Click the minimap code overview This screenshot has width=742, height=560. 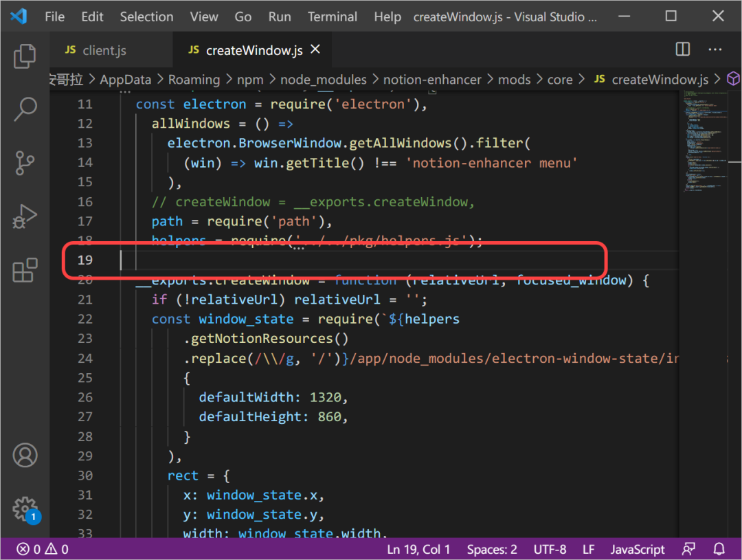point(704,141)
